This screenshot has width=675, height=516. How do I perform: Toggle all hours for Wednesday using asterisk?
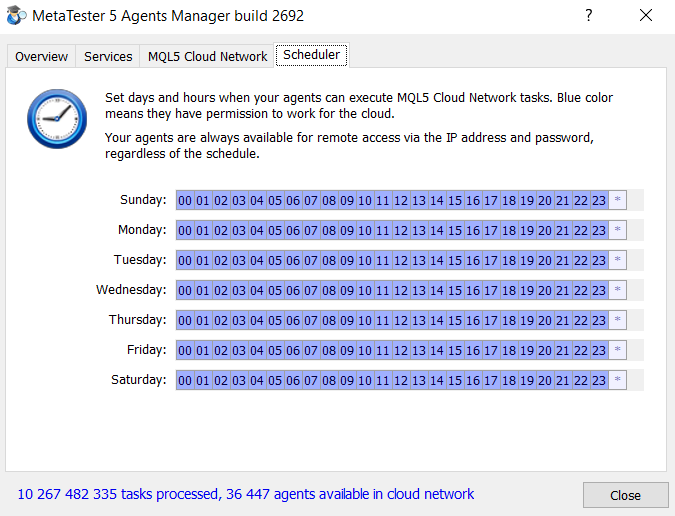tap(617, 290)
